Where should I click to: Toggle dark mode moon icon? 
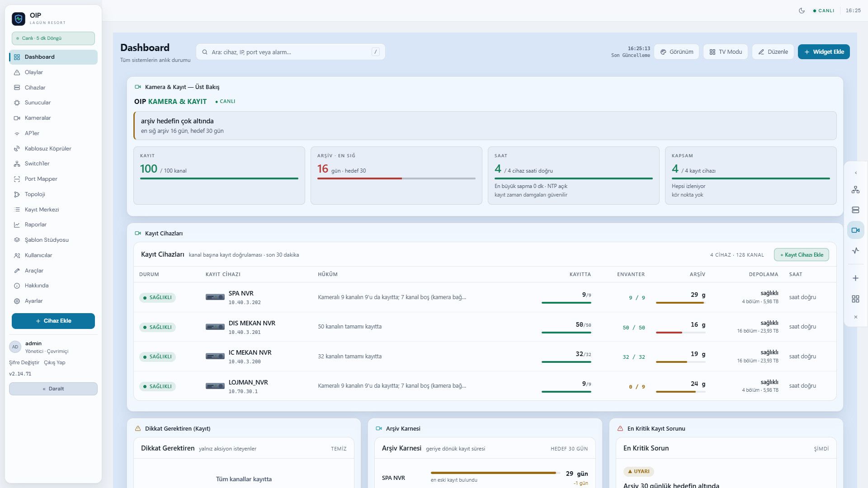802,10
